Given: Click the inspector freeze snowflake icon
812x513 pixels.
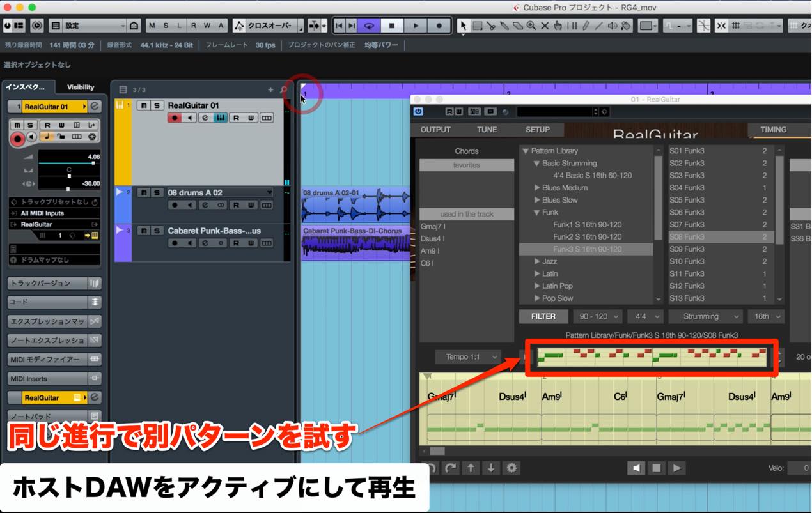Looking at the screenshot, I should [x=92, y=137].
